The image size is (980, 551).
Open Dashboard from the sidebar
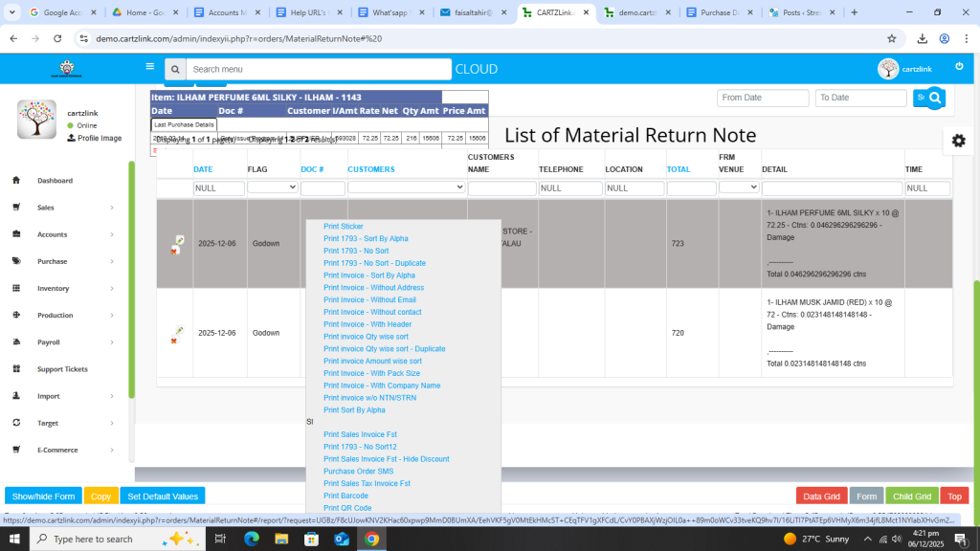[55, 181]
